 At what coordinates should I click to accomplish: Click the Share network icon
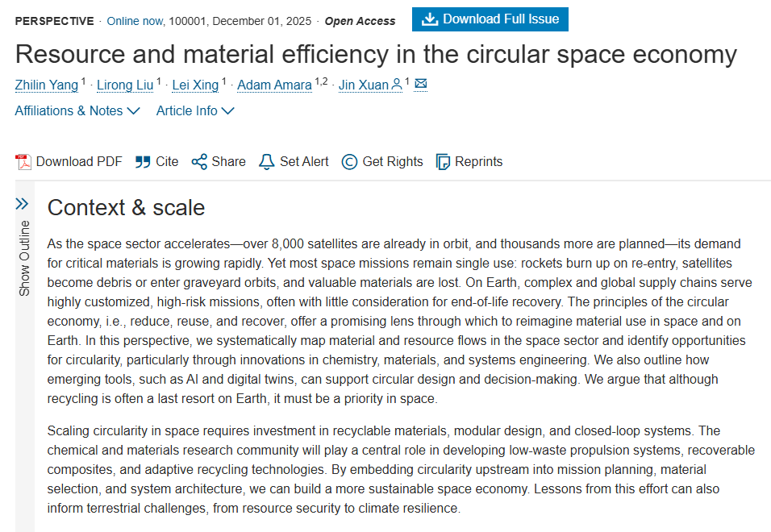[x=199, y=162]
